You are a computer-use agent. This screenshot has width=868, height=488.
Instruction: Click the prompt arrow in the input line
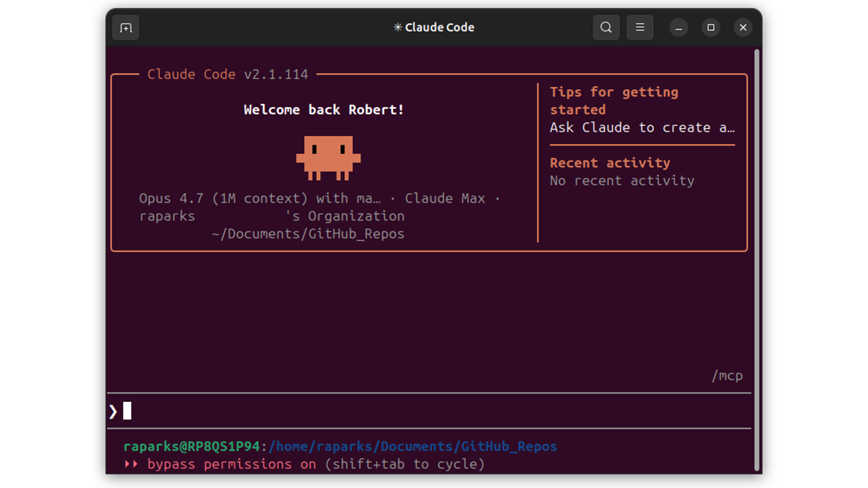114,410
